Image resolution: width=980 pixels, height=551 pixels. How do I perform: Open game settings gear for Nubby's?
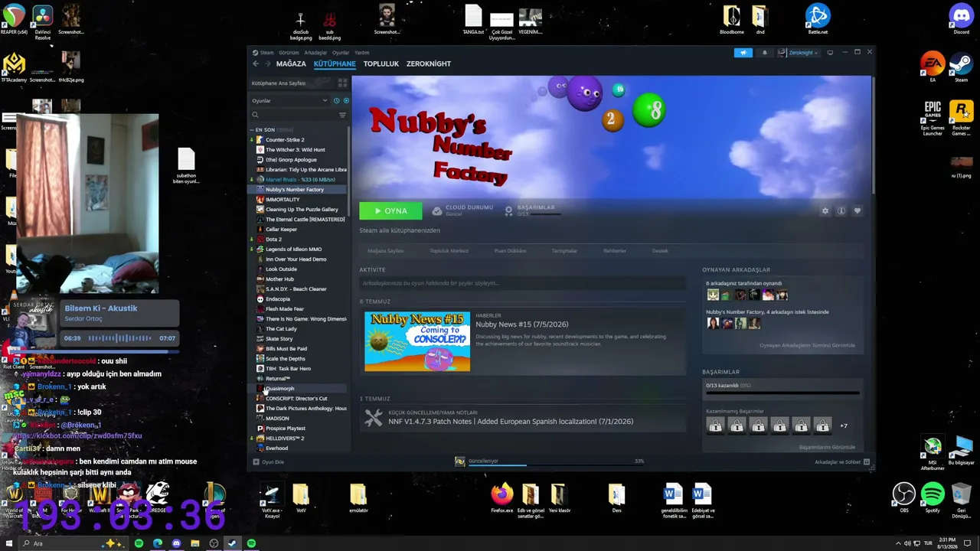825,211
